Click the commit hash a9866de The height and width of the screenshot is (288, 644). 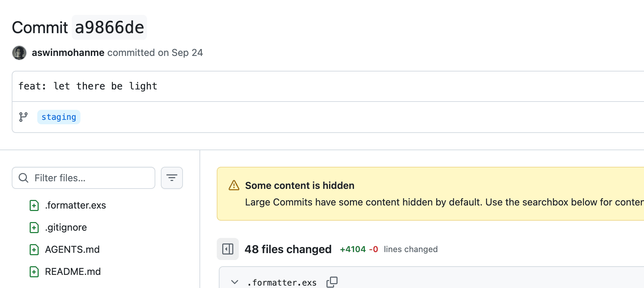point(109,28)
